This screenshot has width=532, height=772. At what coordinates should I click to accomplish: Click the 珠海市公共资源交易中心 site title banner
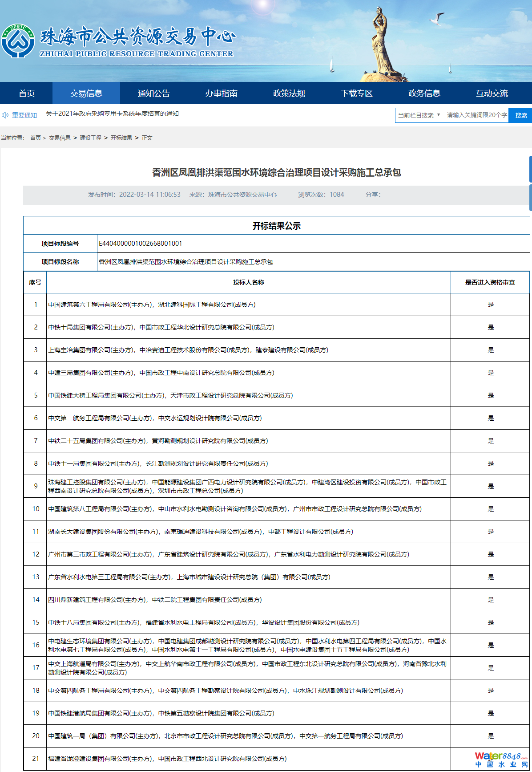[138, 41]
